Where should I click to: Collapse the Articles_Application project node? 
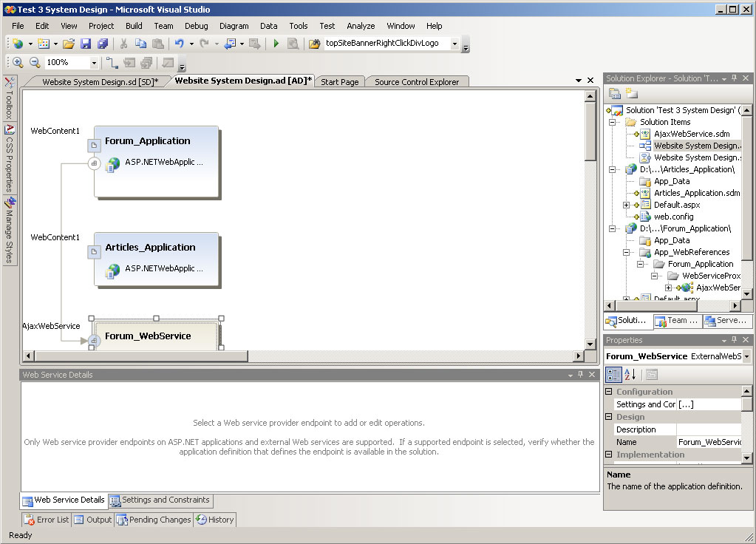[x=612, y=170]
